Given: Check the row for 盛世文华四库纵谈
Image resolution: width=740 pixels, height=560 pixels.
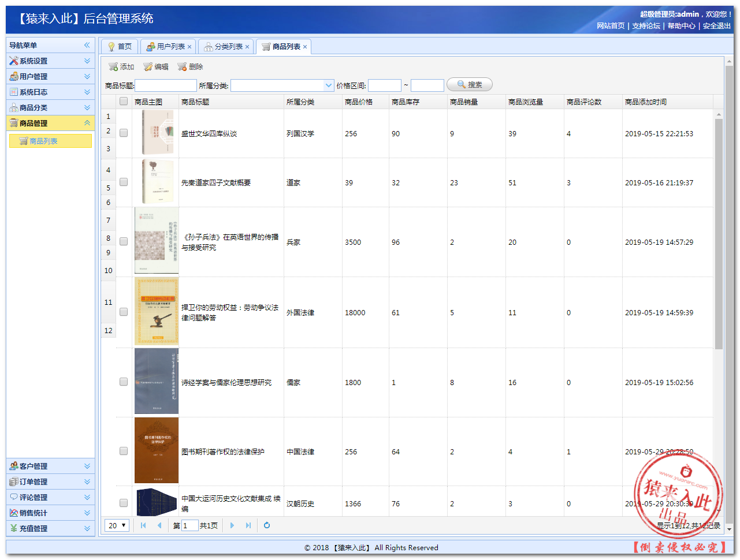Looking at the screenshot, I should point(124,133).
